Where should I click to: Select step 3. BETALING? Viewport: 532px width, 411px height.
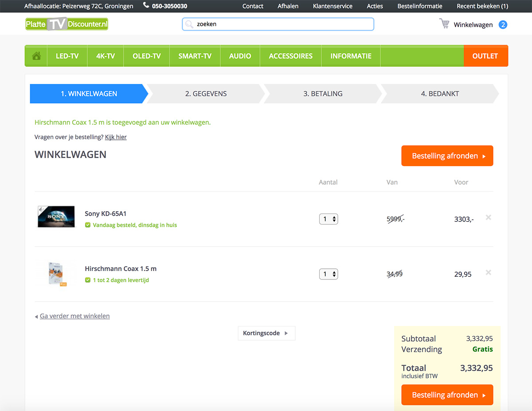click(x=323, y=93)
